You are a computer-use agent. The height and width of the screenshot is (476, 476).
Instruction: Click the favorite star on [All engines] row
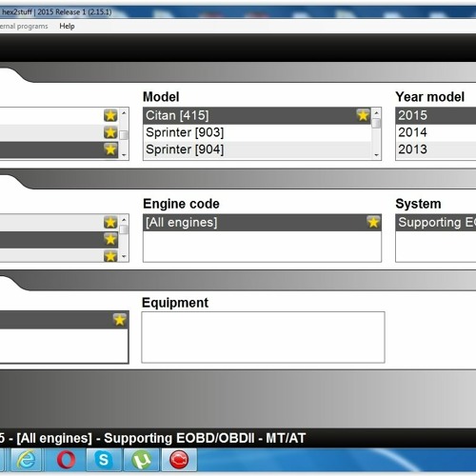(373, 222)
